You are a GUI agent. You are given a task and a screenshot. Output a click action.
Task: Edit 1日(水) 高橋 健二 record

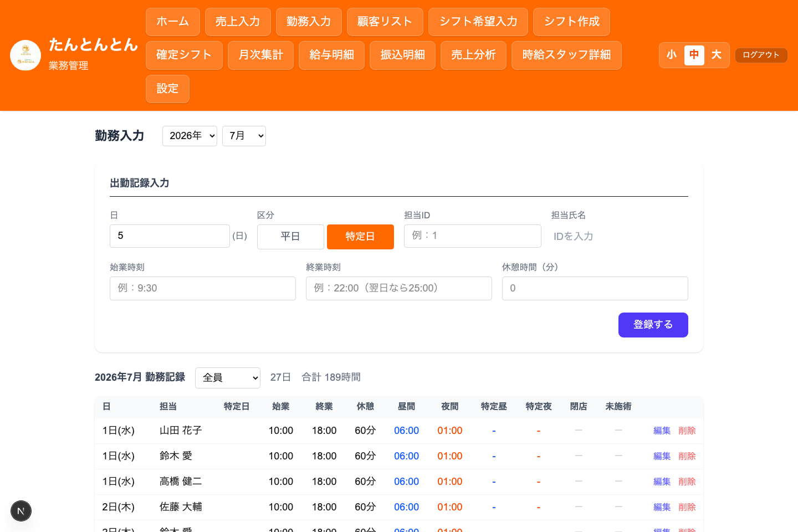(x=662, y=482)
